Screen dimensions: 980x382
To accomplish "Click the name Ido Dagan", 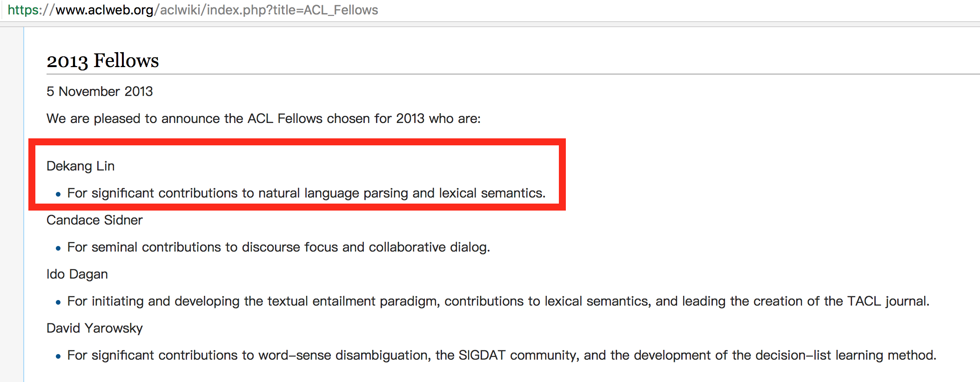I will [77, 274].
